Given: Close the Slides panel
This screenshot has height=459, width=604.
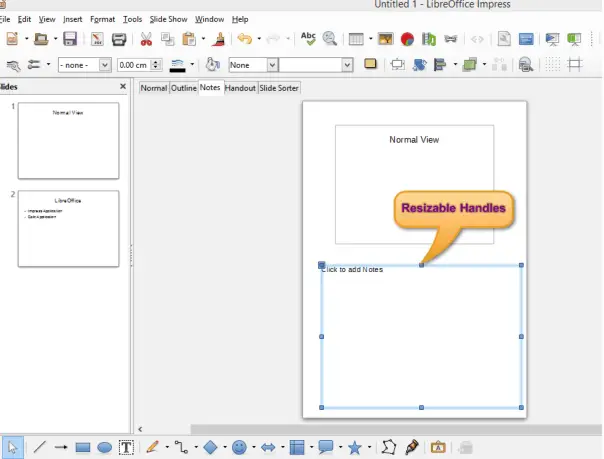Looking at the screenshot, I should pyautogui.click(x=123, y=86).
